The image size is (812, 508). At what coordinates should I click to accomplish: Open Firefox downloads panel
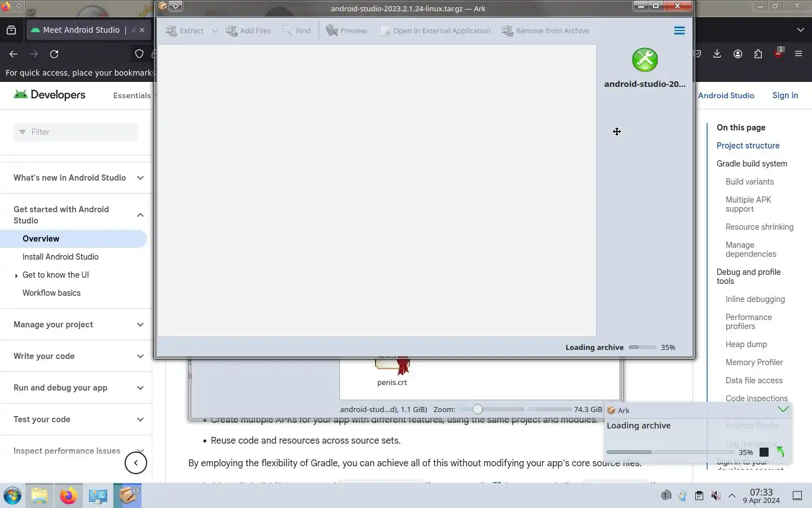[717, 54]
